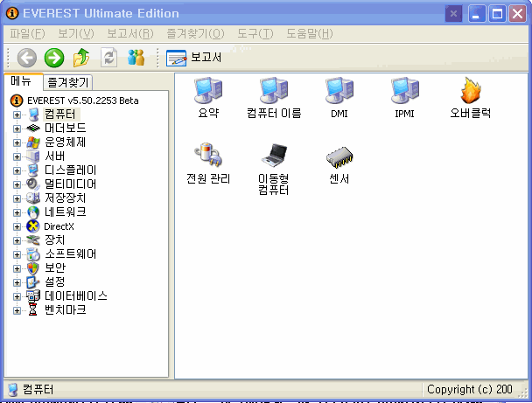Open the 보고서(R) menu
532x403 pixels.
(x=130, y=33)
